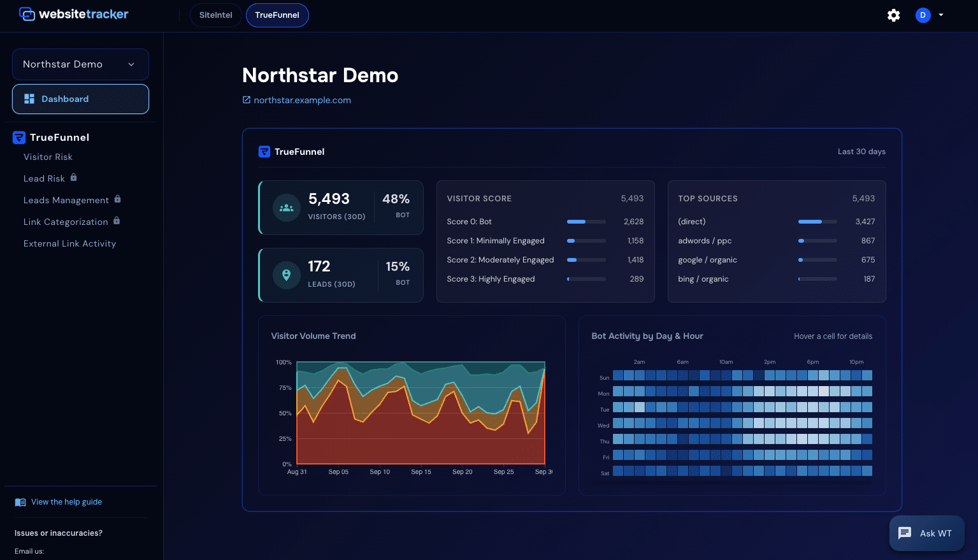Click the Sat row label in heatmap
Viewport: 978px width, 560px height.
point(605,473)
